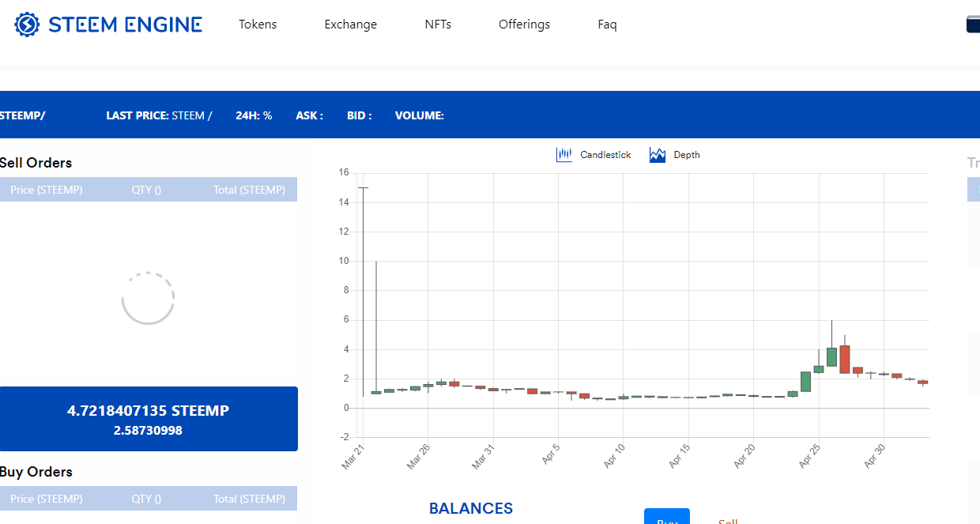Viewport: 980px width, 524px height.
Task: Switch to the Sell tab
Action: pos(728,521)
